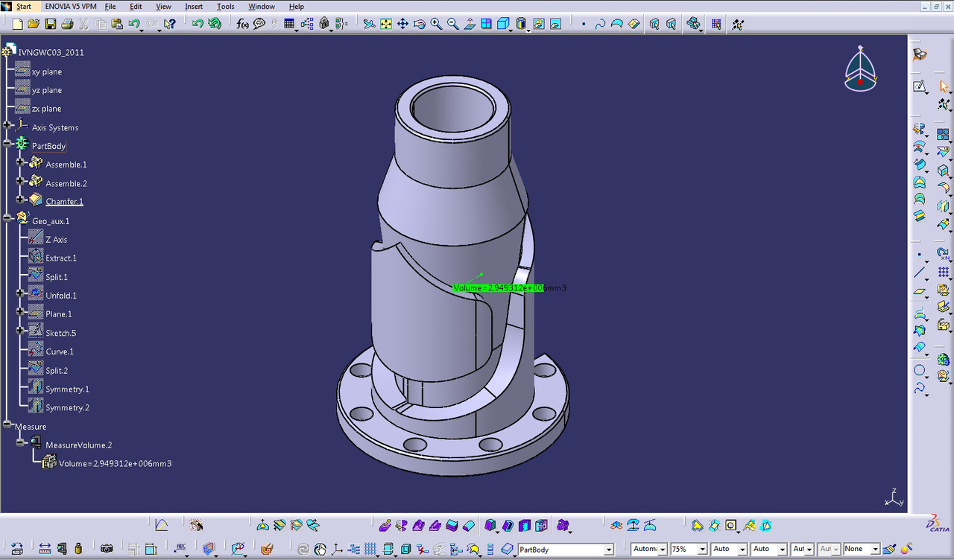This screenshot has width=954, height=560.
Task: Expand the Sketch.5 node
Action: coord(20,331)
